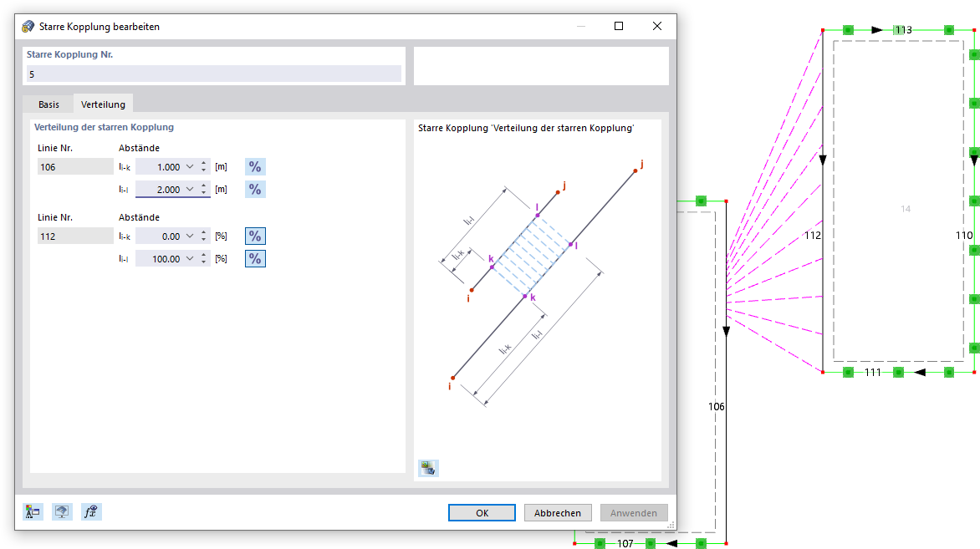980x549 pixels.
Task: Select line label 112 in the model view
Action: pos(813,236)
